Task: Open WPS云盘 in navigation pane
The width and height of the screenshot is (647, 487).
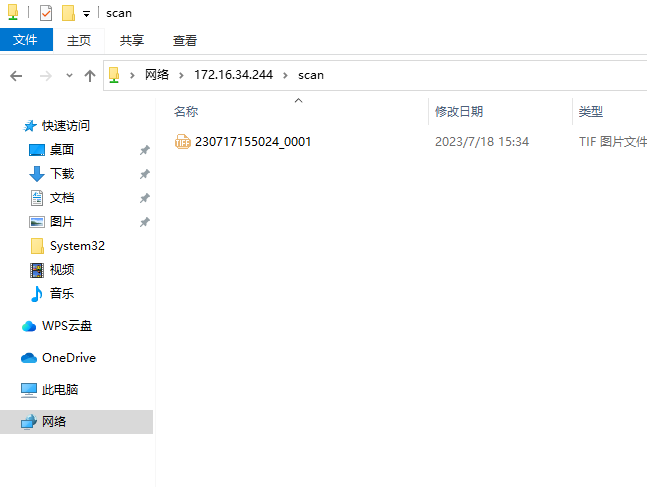Action: [x=67, y=326]
